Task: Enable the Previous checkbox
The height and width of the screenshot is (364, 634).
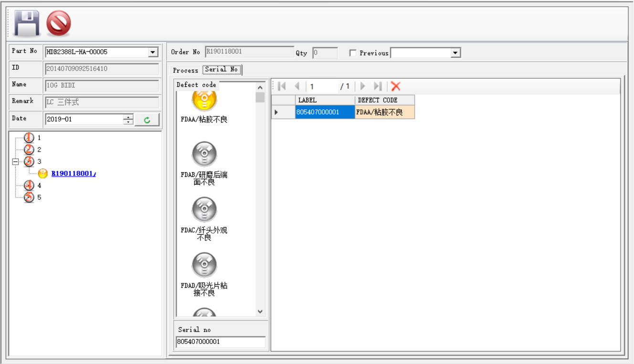Action: (353, 53)
